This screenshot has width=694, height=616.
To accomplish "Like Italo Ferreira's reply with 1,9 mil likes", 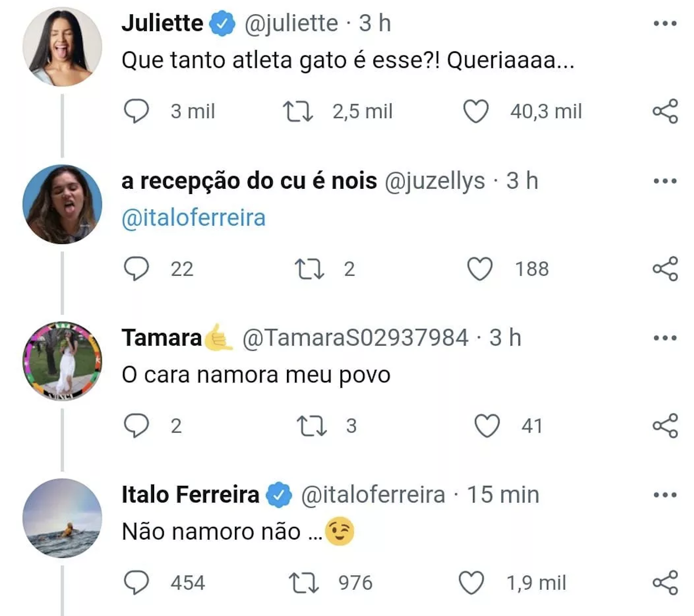I will pyautogui.click(x=471, y=583).
